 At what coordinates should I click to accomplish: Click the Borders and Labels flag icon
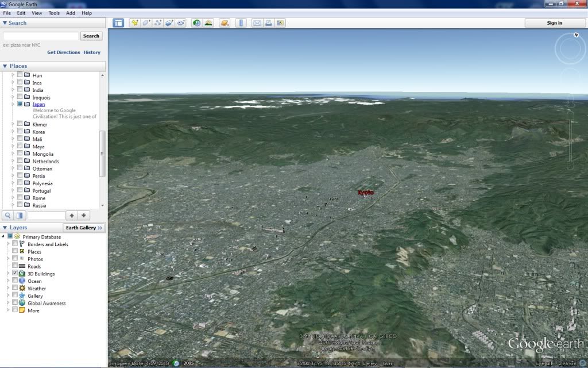tap(22, 244)
